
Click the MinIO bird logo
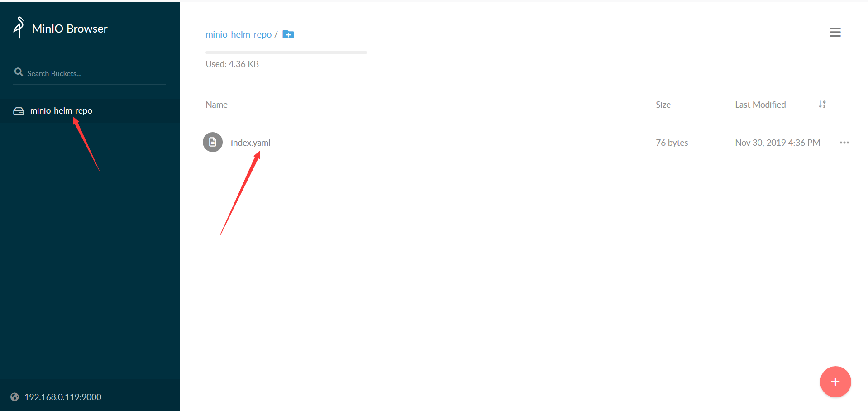click(x=19, y=28)
